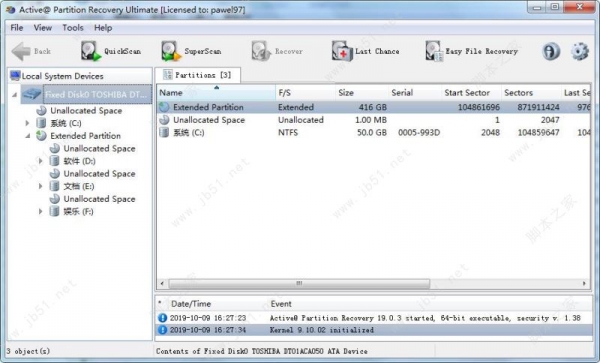Open settings gear icon
The width and height of the screenshot is (600, 363).
coord(580,51)
